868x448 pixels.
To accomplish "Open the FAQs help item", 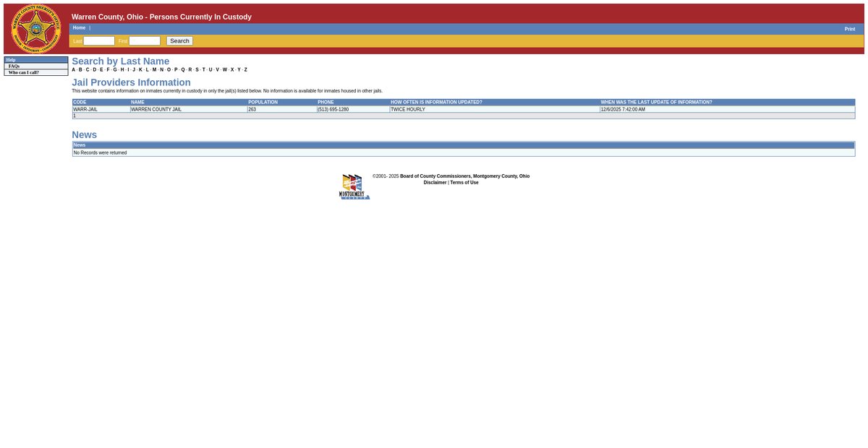I will (14, 66).
